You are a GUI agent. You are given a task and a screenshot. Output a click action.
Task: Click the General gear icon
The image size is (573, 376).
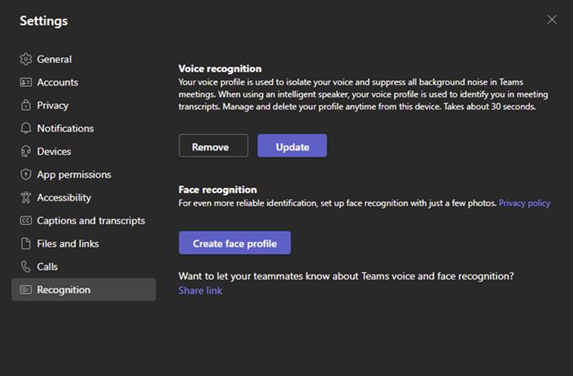(26, 59)
